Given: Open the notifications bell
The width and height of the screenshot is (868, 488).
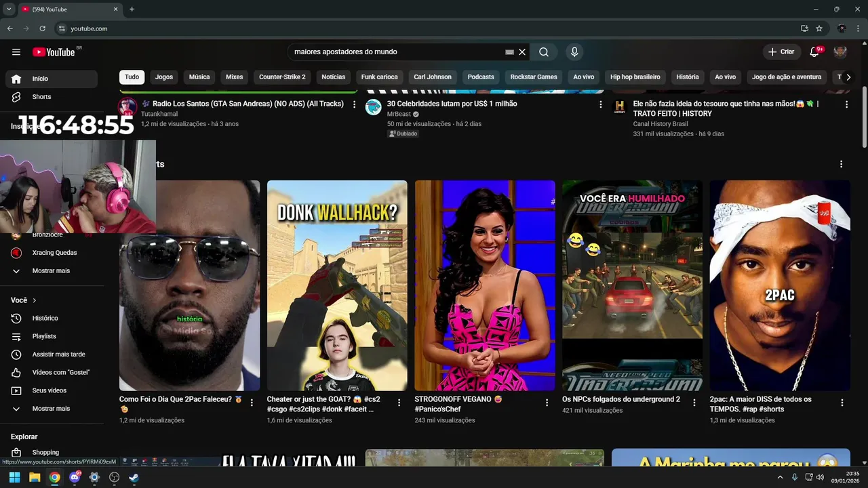Looking at the screenshot, I should tap(814, 52).
